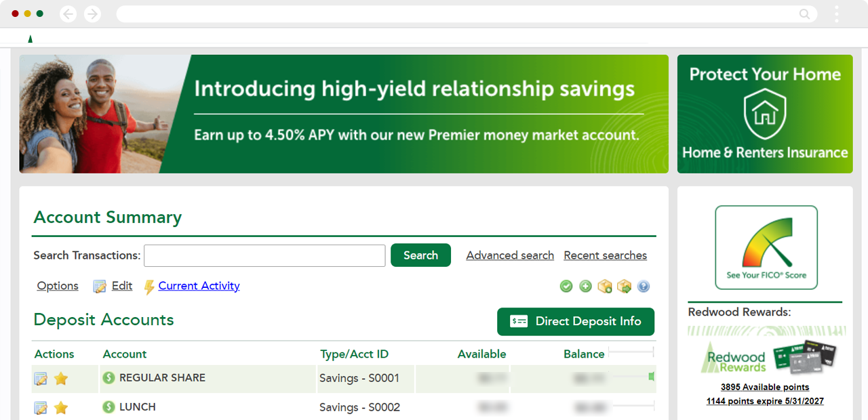Toggle the favorite star for LUNCH
Viewport: 868px width, 420px height.
(61, 408)
